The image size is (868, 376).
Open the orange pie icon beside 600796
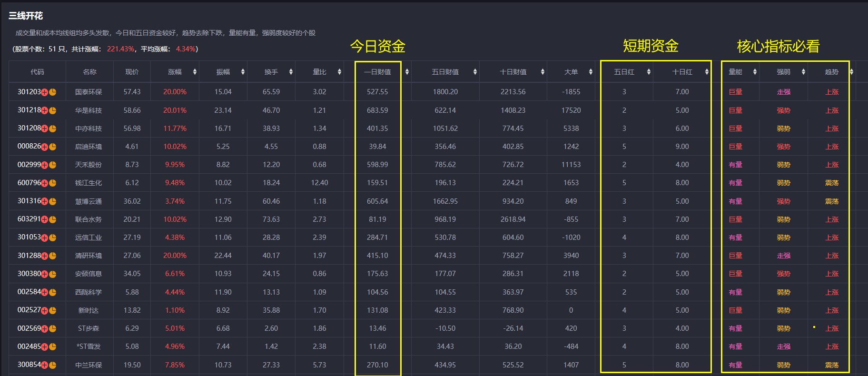click(53, 183)
